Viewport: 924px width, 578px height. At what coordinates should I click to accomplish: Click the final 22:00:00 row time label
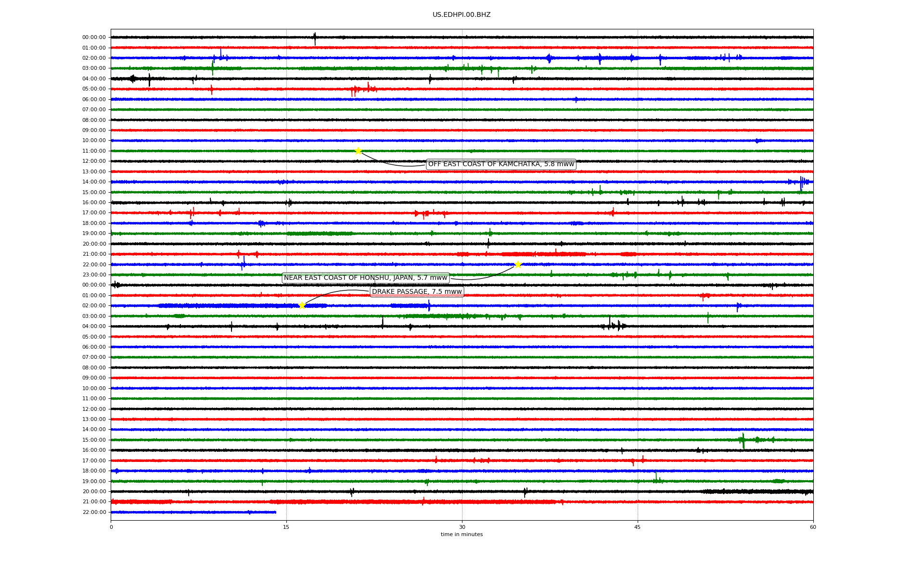(x=94, y=512)
